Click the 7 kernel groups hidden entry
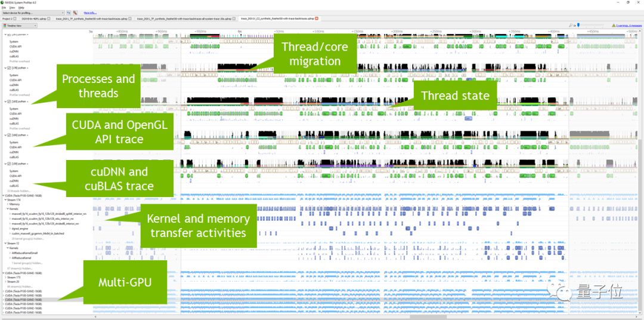644x320 pixels. 27,263
